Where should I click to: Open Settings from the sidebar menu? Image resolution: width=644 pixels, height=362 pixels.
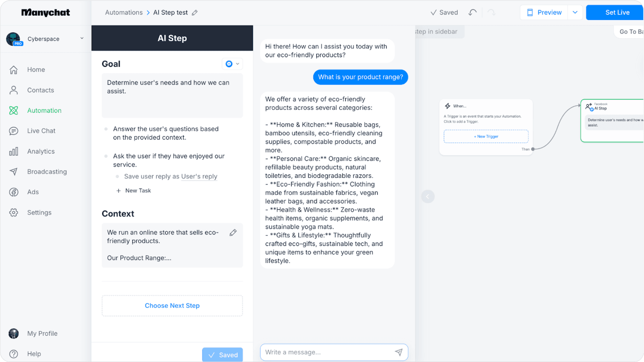pos(13,212)
